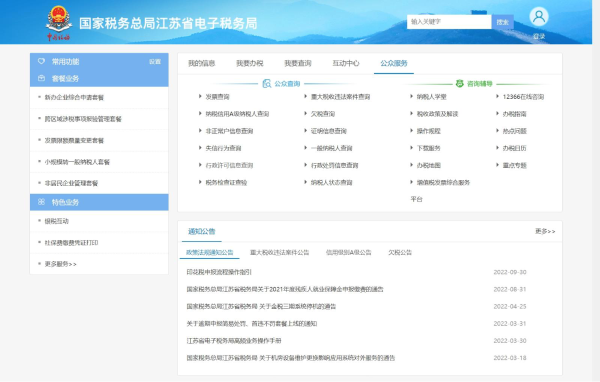
Task: Select the 公众服务 tab
Action: (394, 63)
